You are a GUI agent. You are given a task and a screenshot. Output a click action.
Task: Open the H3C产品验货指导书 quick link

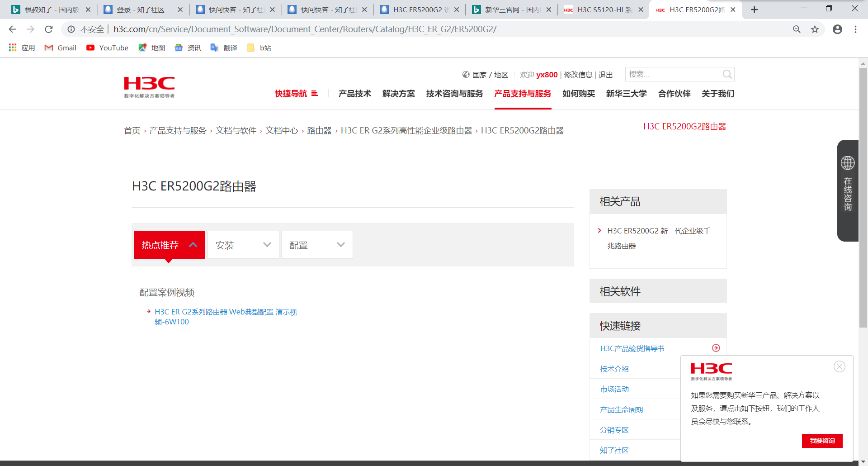pos(632,348)
